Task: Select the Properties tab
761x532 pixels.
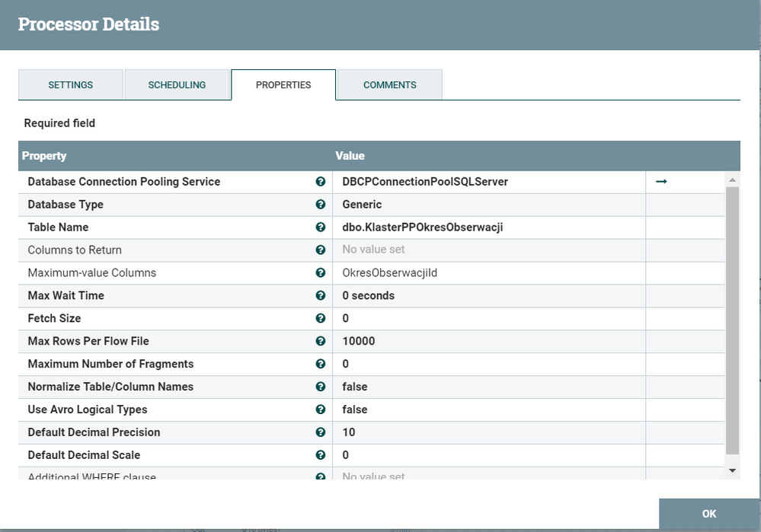Action: (283, 84)
